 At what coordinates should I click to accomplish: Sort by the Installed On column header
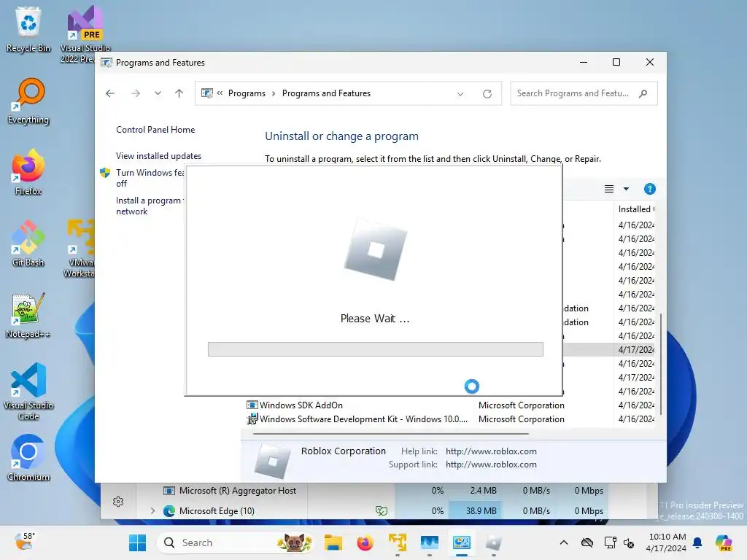click(x=635, y=209)
